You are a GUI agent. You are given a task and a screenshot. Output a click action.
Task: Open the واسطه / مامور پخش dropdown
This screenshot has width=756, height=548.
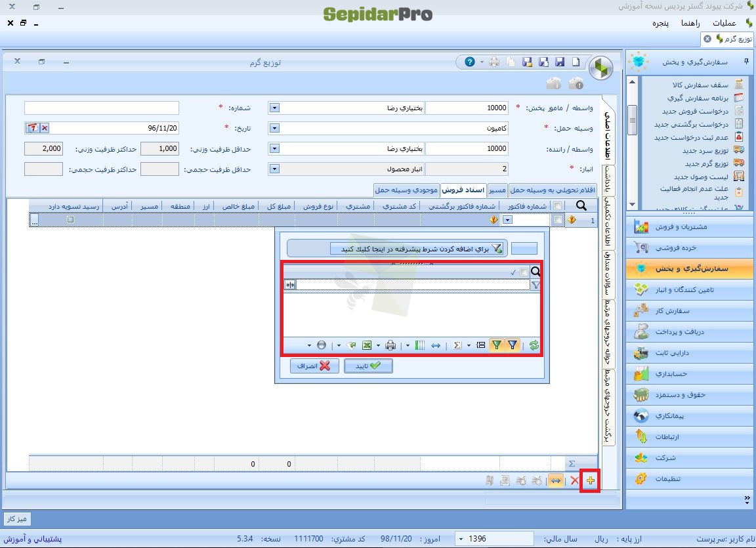(274, 108)
